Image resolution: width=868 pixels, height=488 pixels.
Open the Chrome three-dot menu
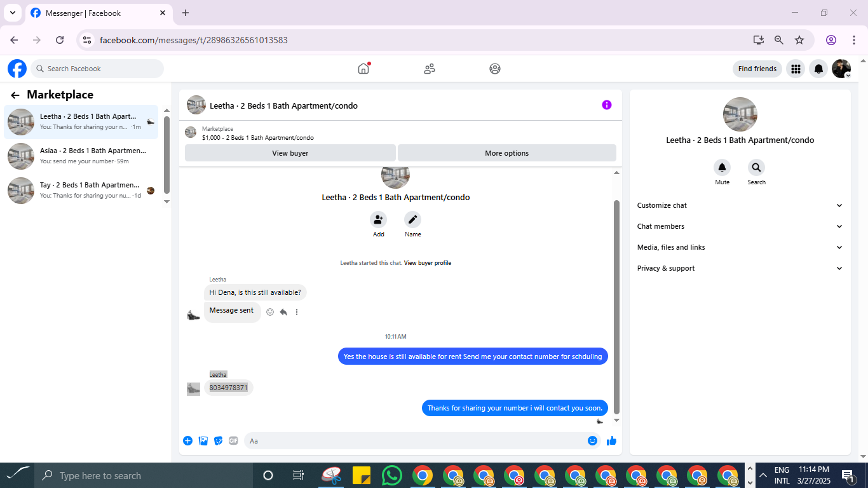click(x=853, y=40)
